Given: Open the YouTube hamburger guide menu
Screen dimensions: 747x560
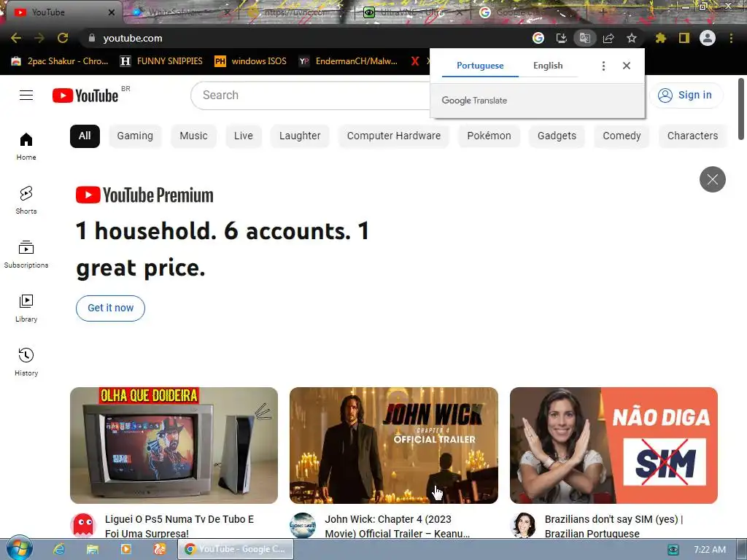Looking at the screenshot, I should [x=26, y=96].
